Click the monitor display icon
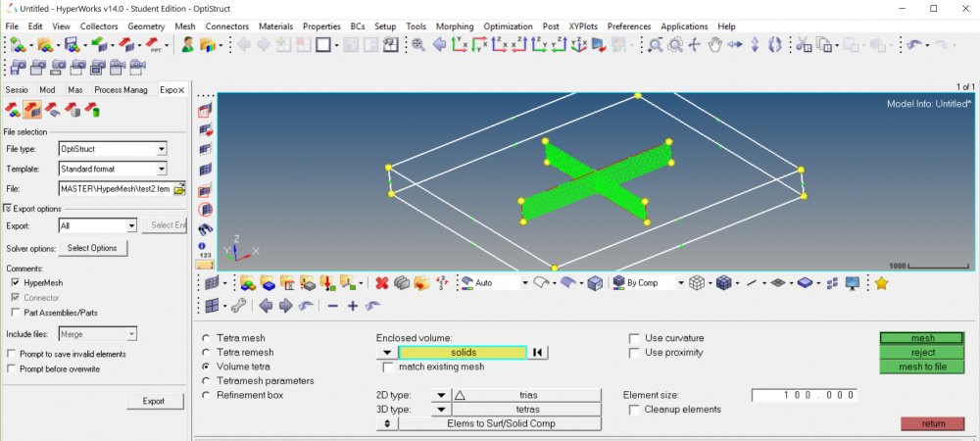 click(x=852, y=283)
